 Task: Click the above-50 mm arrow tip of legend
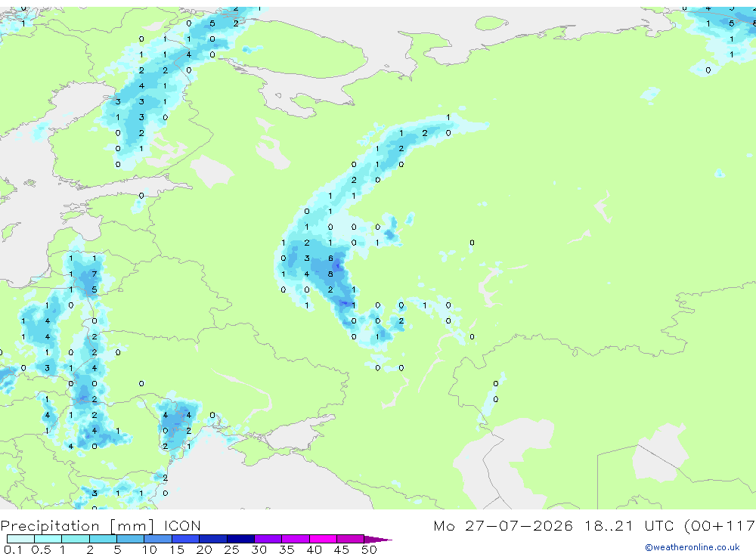(378, 539)
